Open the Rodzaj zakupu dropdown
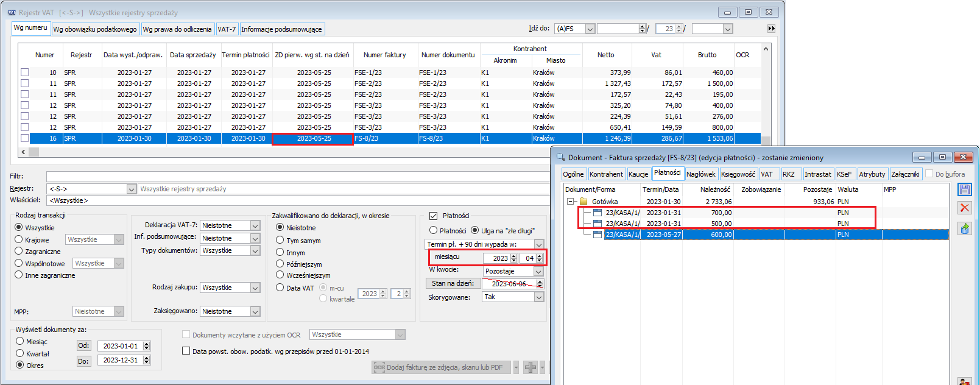 pos(255,288)
